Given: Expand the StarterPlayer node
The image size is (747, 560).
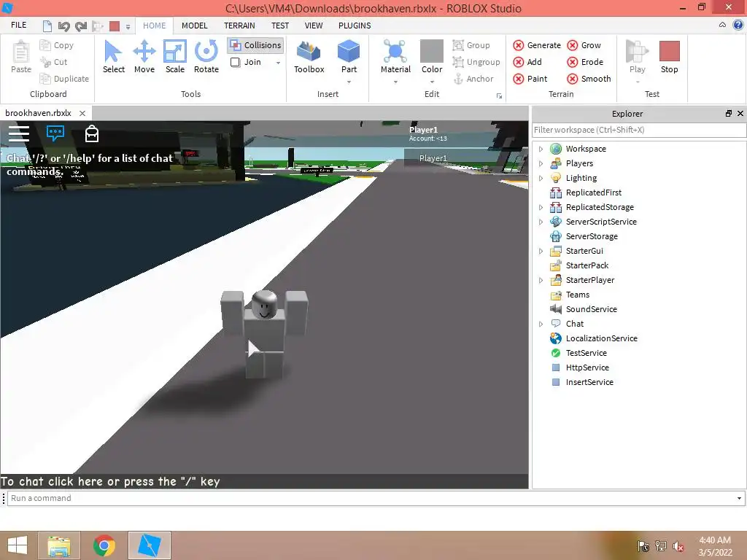Looking at the screenshot, I should pos(541,280).
